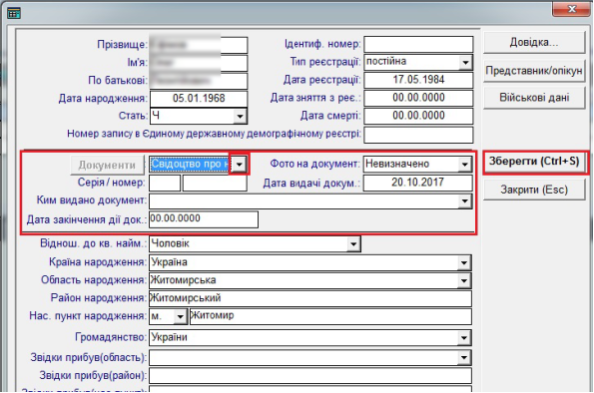Click the Представник/опікун button
The width and height of the screenshot is (594, 393).
click(x=534, y=70)
